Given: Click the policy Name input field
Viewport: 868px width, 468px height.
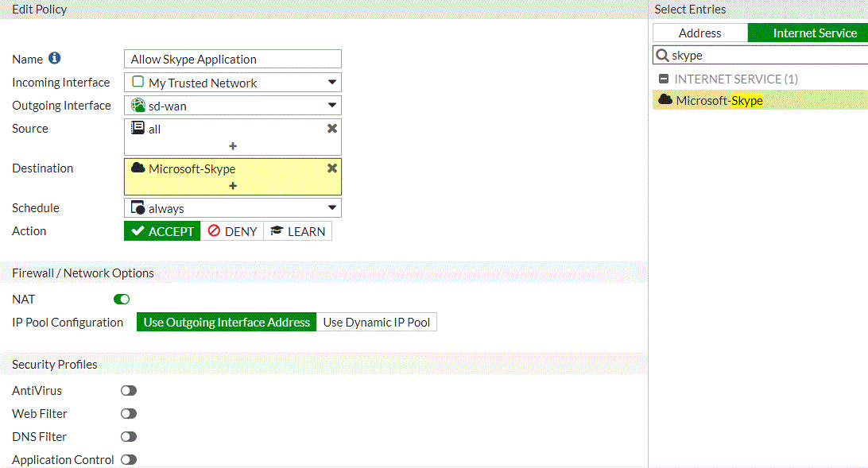Looking at the screenshot, I should click(x=232, y=59).
